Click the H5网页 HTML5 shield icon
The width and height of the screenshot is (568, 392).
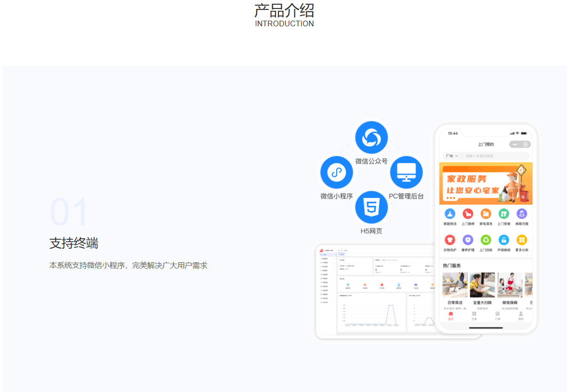pyautogui.click(x=371, y=207)
